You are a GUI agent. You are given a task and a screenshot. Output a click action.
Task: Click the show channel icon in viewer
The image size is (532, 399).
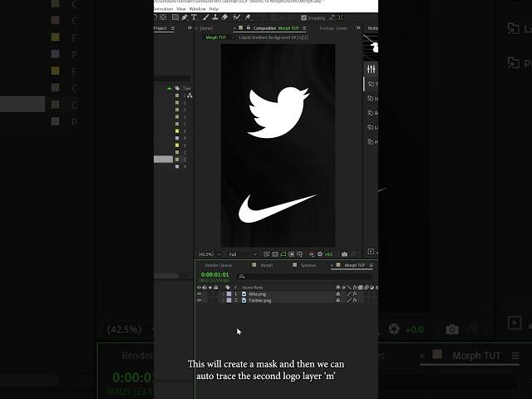312,254
